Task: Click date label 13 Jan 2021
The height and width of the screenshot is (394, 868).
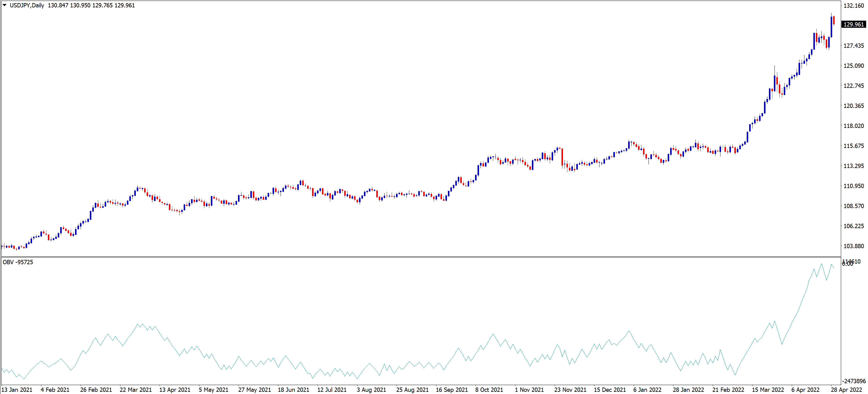Action: [x=17, y=390]
